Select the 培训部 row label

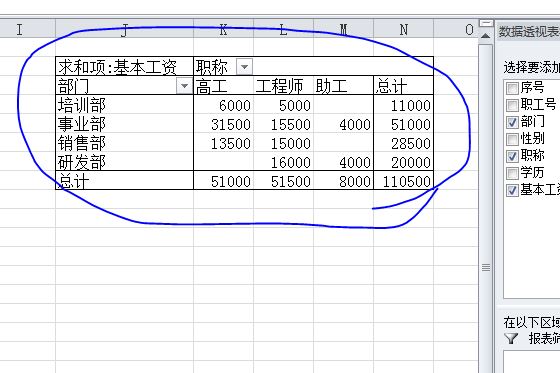point(124,105)
